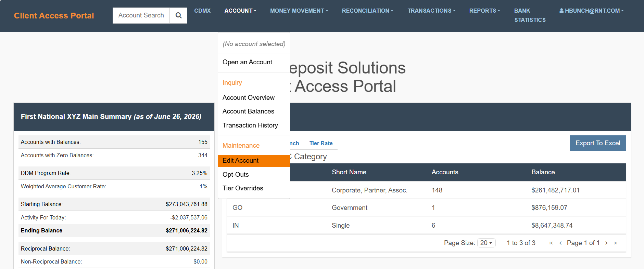The image size is (644, 269).
Task: Click the Export To Excel button
Action: click(x=598, y=143)
